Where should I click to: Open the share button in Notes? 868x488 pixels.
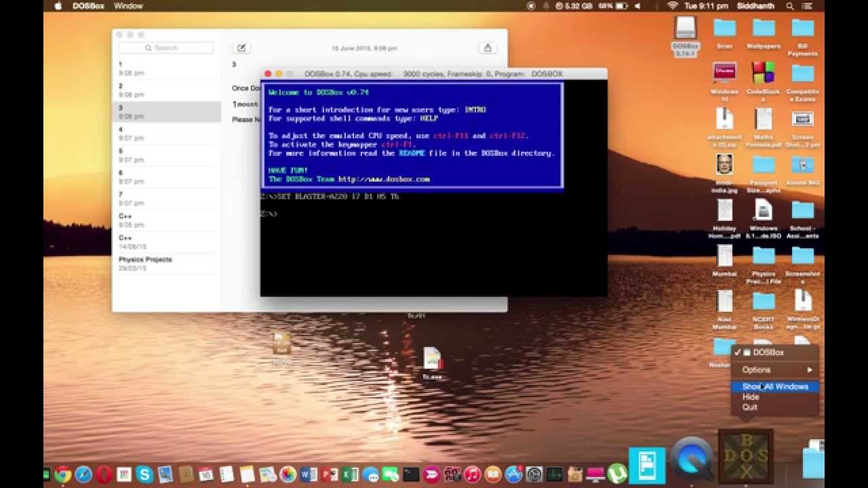pyautogui.click(x=487, y=47)
